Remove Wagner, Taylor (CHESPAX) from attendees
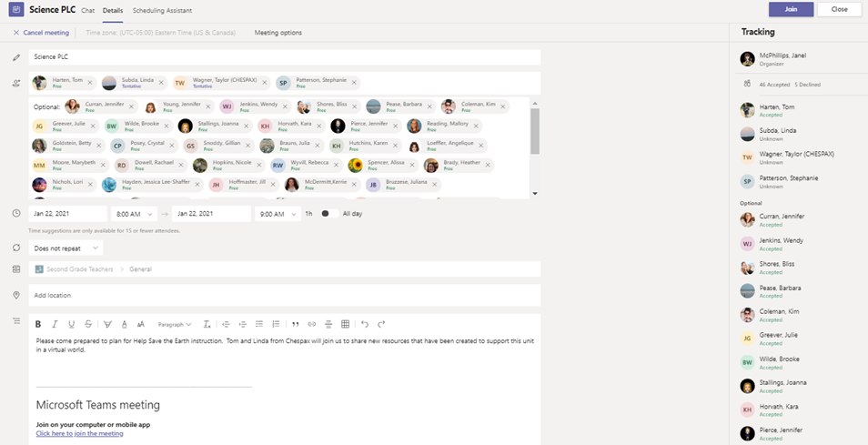The height and width of the screenshot is (445, 868). tap(265, 83)
